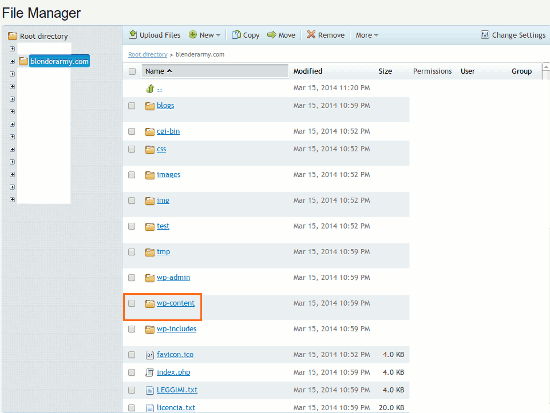Open the wp-admin folder link
The height and width of the screenshot is (413, 550).
pyautogui.click(x=173, y=278)
